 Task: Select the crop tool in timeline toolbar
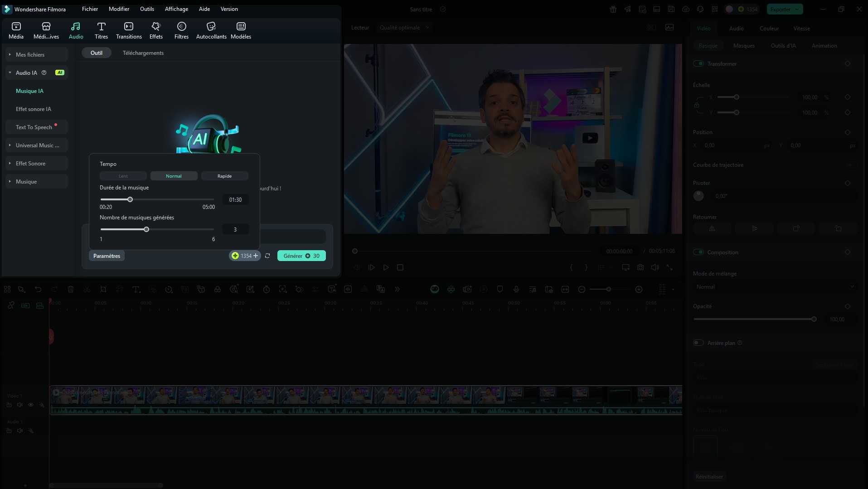point(103,289)
